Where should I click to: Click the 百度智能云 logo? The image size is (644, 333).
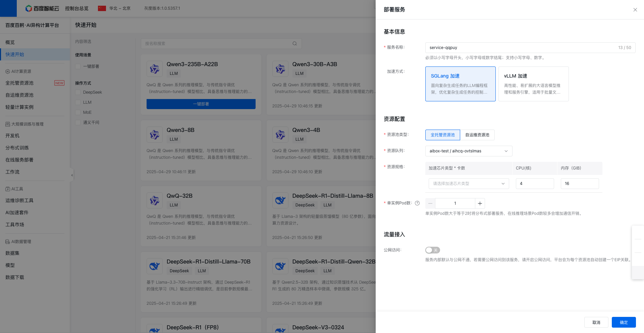click(x=42, y=8)
